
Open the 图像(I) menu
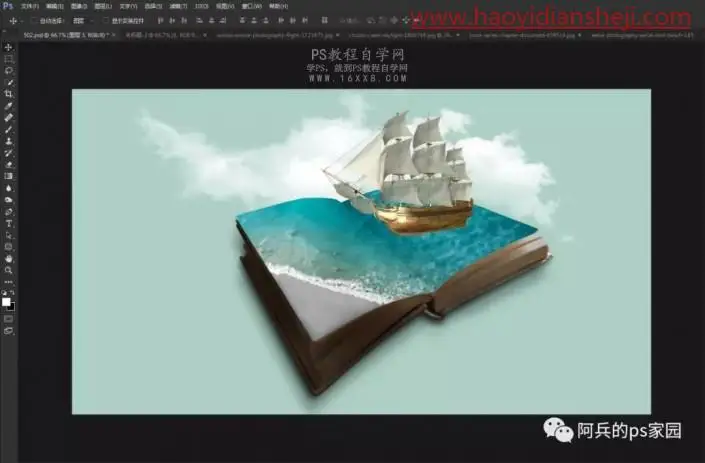[79, 6]
